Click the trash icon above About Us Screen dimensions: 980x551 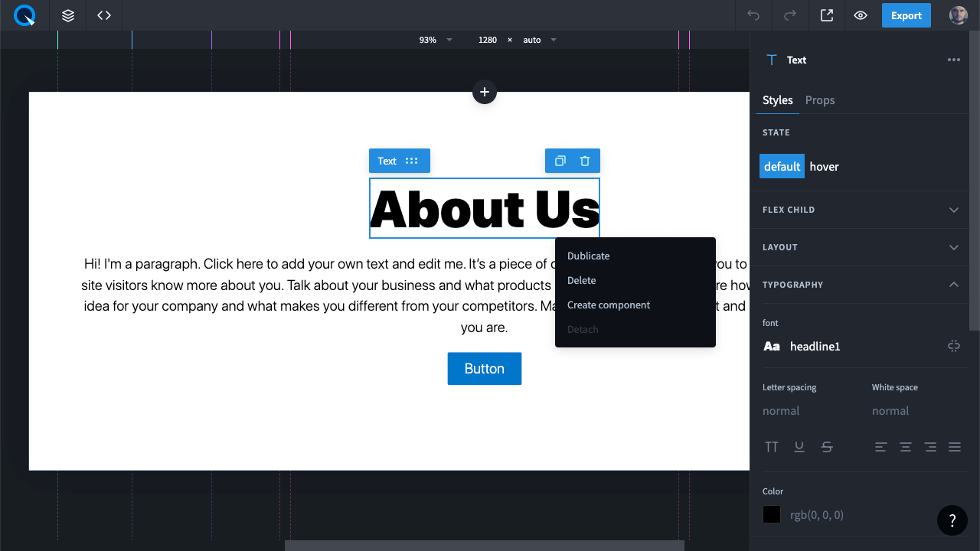tap(585, 161)
